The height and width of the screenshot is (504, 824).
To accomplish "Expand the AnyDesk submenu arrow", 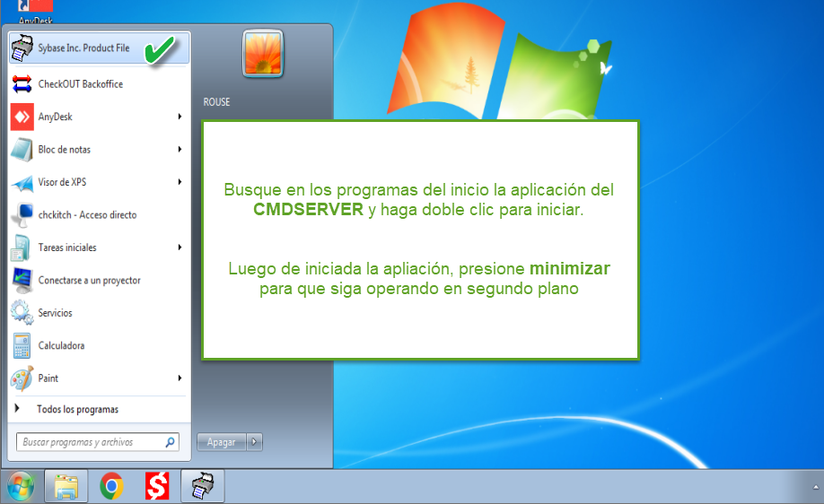I will click(180, 117).
